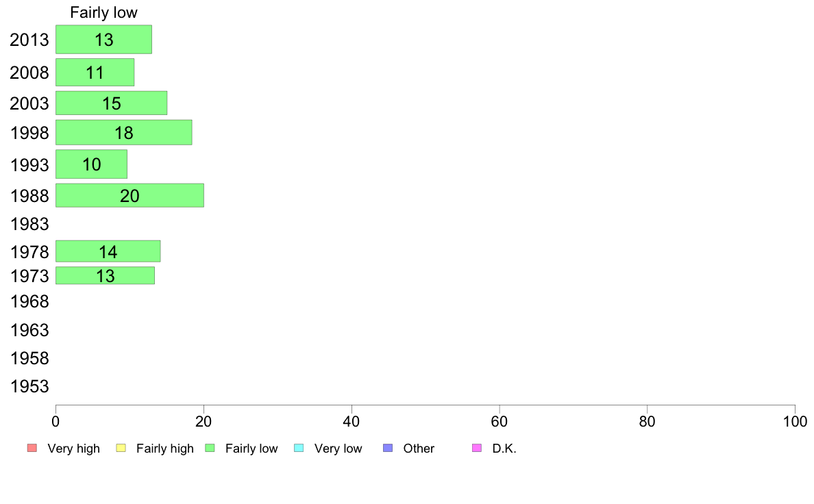Select the 1978 bar showing 14
The height and width of the screenshot is (504, 814).
[108, 251]
